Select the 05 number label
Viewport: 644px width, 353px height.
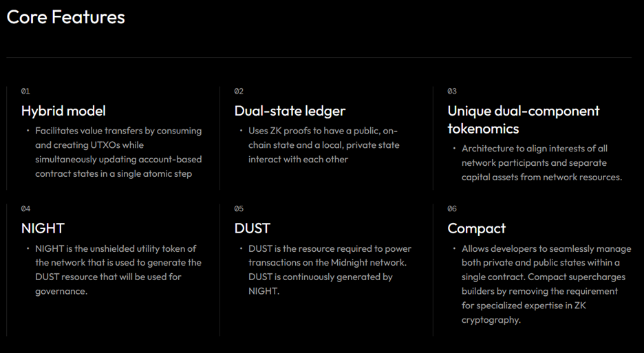(239, 208)
